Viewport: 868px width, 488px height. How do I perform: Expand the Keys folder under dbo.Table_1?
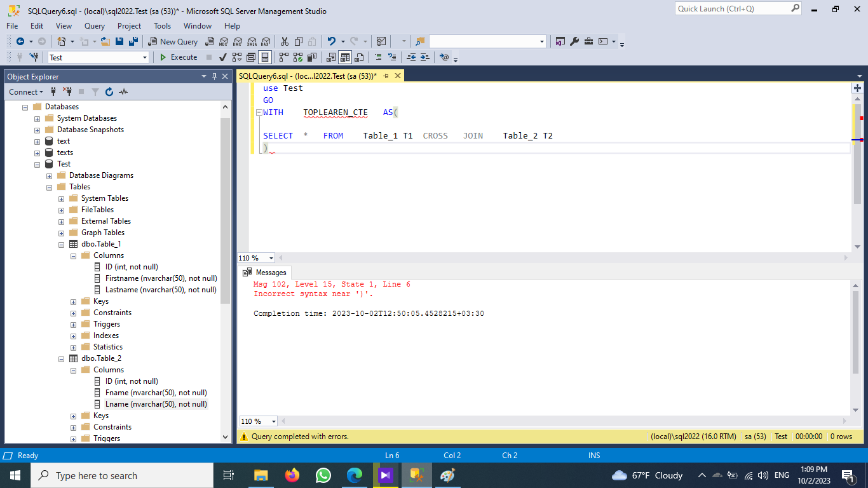point(74,301)
